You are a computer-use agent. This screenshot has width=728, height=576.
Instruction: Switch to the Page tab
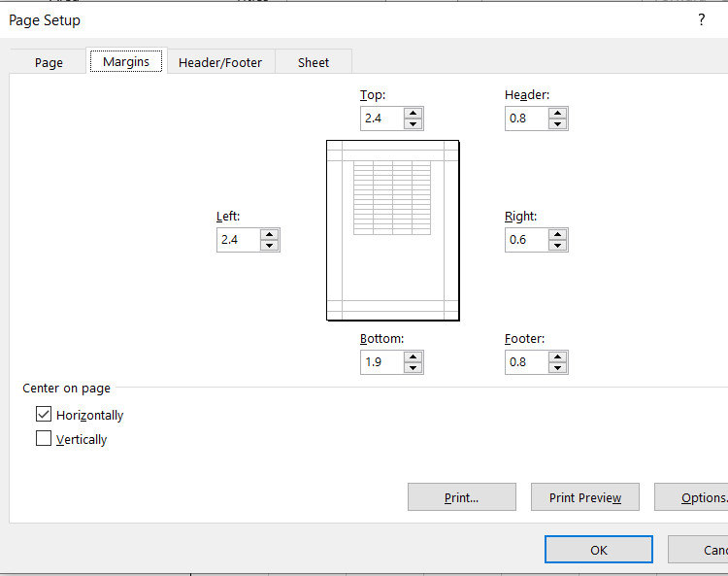[x=49, y=62]
